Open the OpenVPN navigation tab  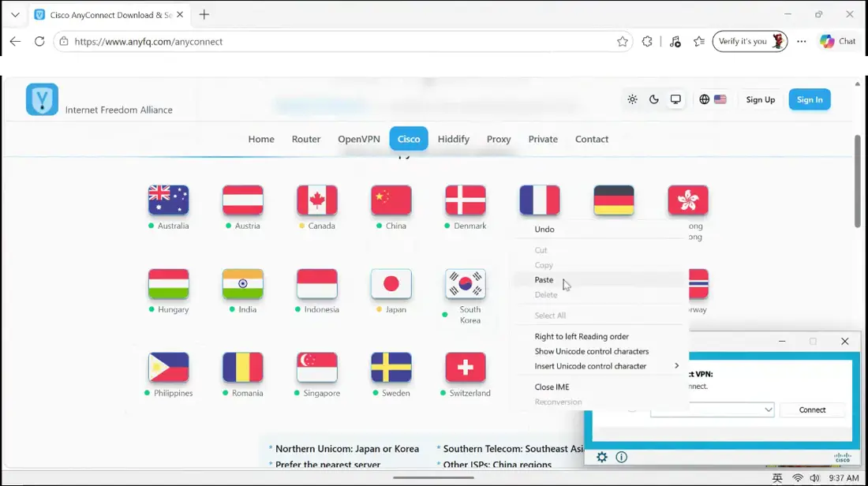coord(359,139)
